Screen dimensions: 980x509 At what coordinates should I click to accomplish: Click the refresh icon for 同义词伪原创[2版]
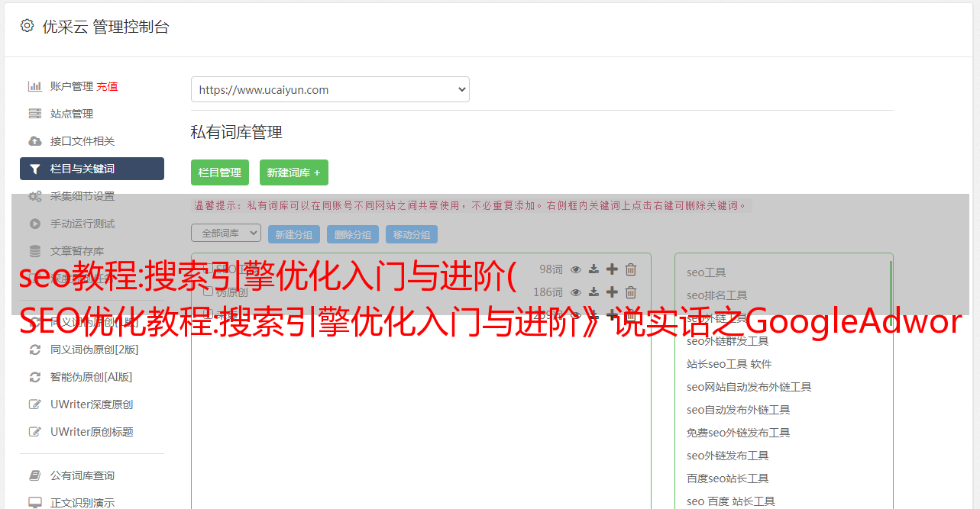coord(35,350)
